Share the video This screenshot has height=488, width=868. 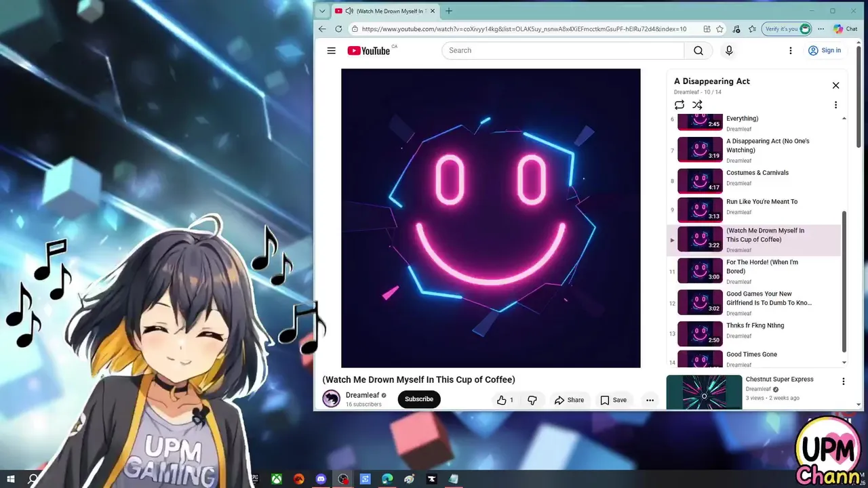point(569,400)
